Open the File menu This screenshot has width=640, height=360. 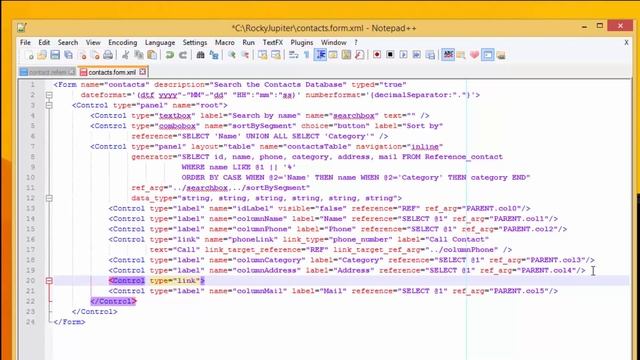tap(25, 42)
